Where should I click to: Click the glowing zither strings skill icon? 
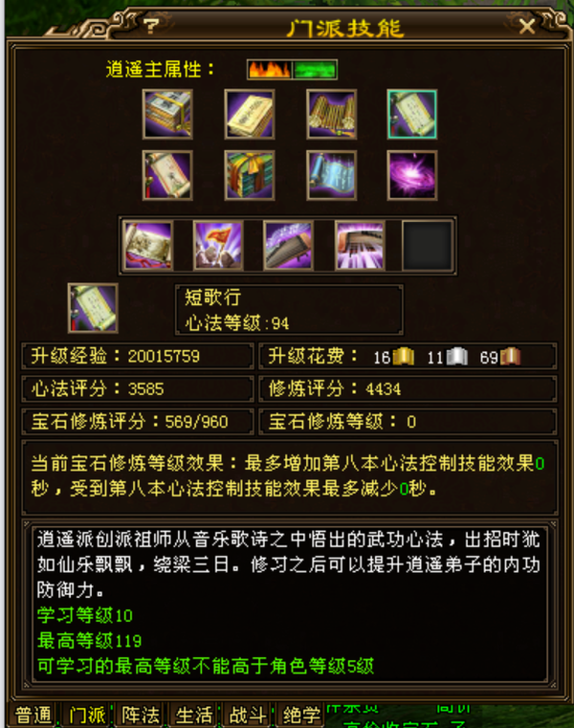360,246
